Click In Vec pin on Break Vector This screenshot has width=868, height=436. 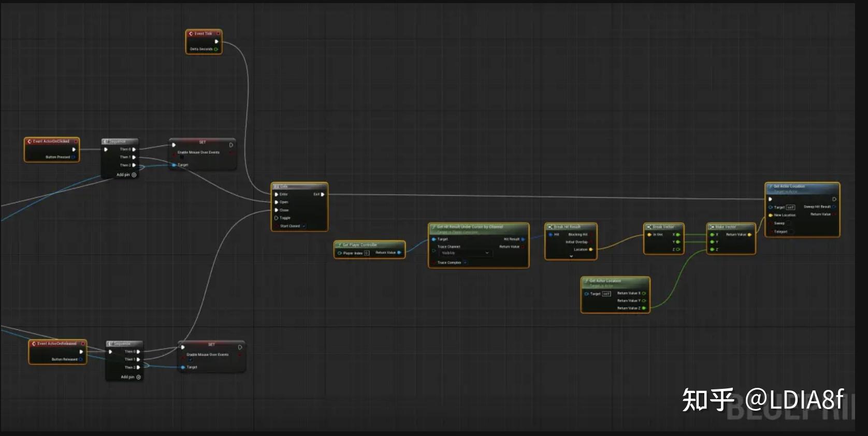649,235
